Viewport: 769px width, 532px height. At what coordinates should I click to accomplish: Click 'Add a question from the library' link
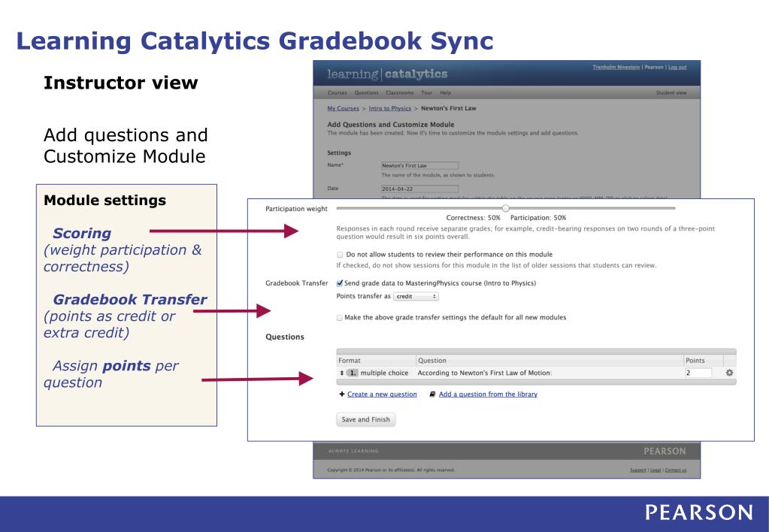488,394
